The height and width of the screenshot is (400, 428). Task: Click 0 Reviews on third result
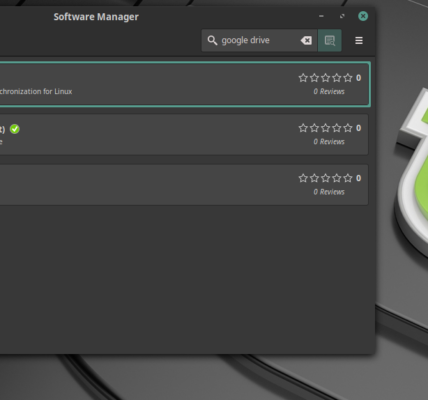point(329,192)
